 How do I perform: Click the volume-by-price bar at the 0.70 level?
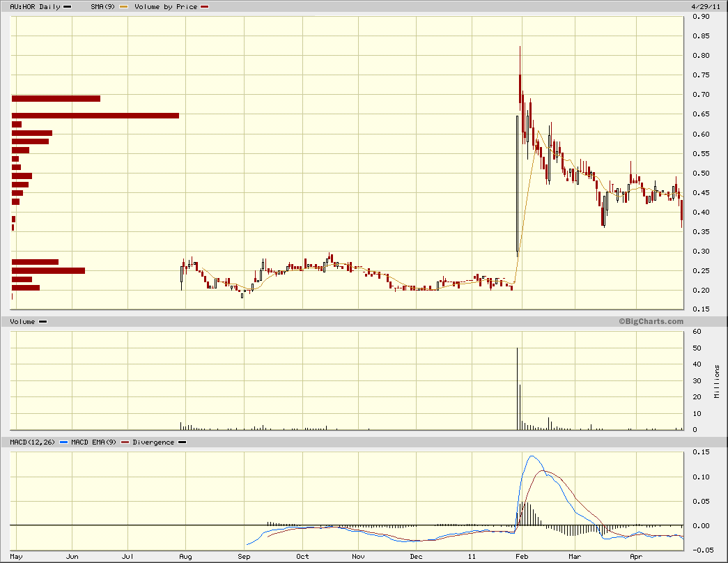pyautogui.click(x=56, y=98)
